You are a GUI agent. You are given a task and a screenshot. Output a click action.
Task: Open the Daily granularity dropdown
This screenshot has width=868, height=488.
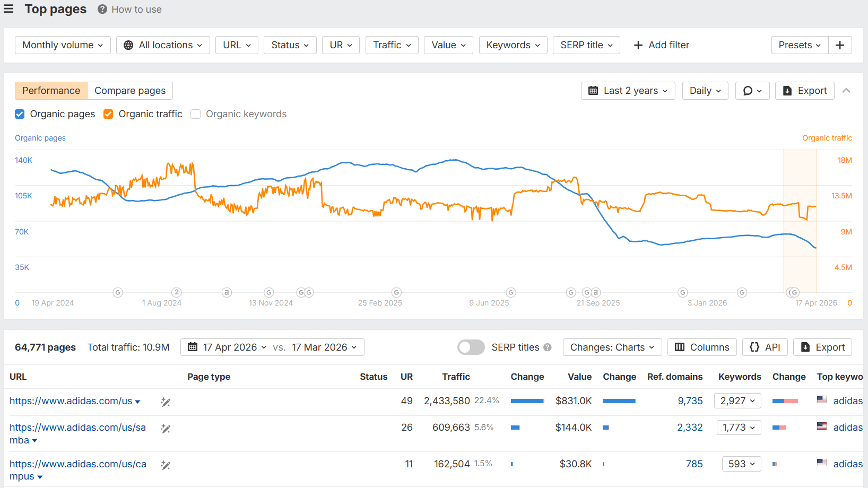[705, 91]
